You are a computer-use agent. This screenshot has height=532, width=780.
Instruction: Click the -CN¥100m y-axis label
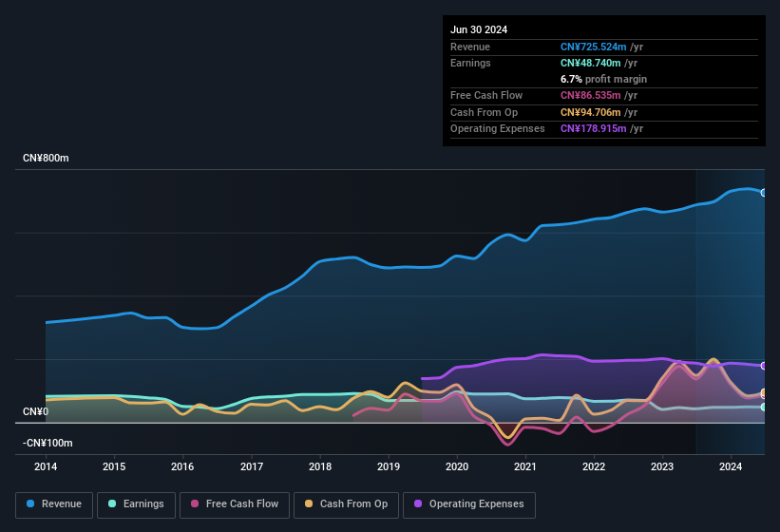48,443
